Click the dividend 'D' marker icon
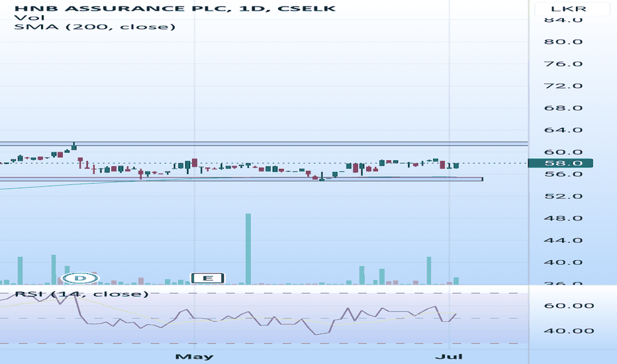Viewport: 617px width, 364px height. point(80,278)
